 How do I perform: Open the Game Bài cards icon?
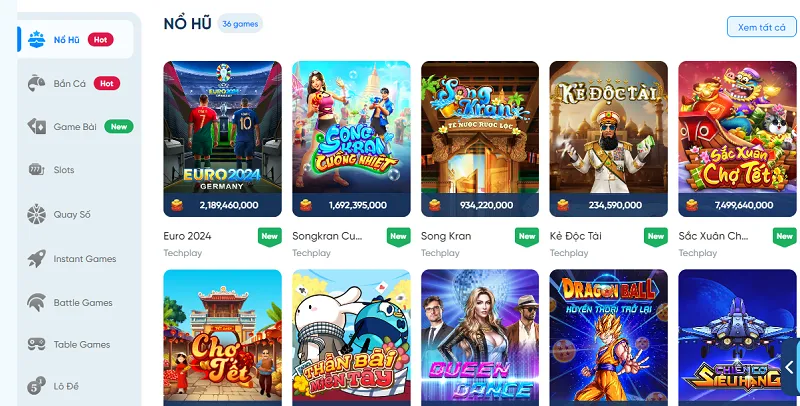pos(36,126)
